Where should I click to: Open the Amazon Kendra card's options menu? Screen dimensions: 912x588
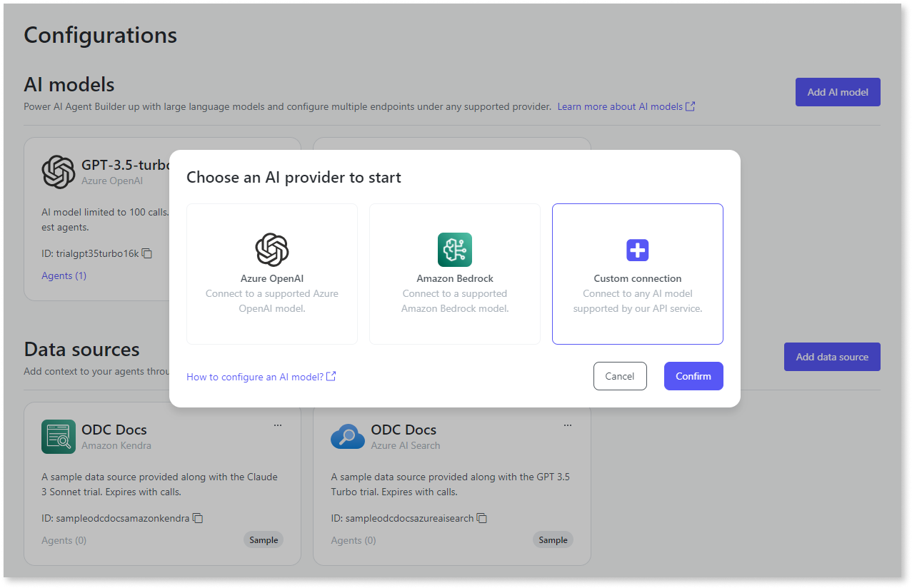pos(277,425)
